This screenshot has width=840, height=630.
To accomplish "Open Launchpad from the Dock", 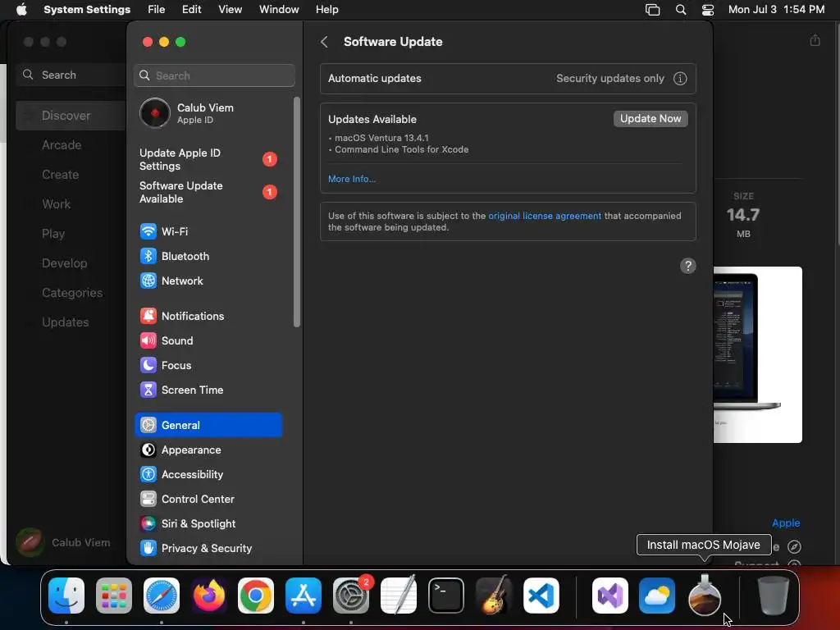I will click(113, 596).
